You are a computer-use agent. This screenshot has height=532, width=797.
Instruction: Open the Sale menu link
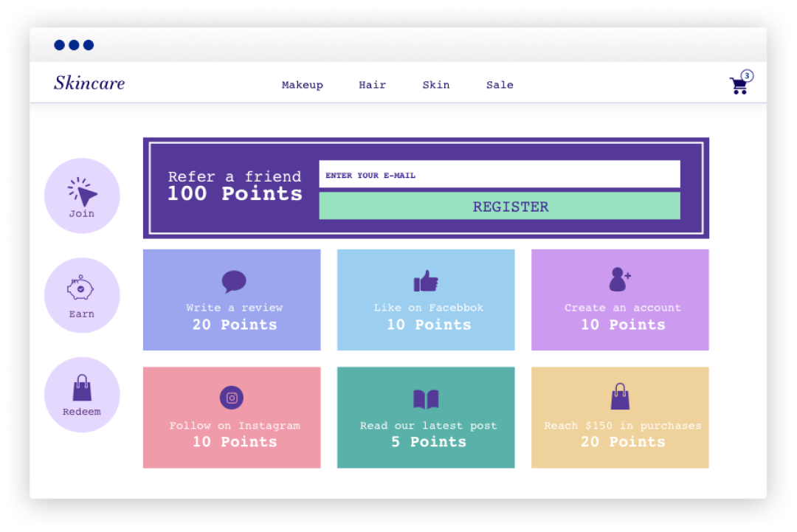coord(500,85)
